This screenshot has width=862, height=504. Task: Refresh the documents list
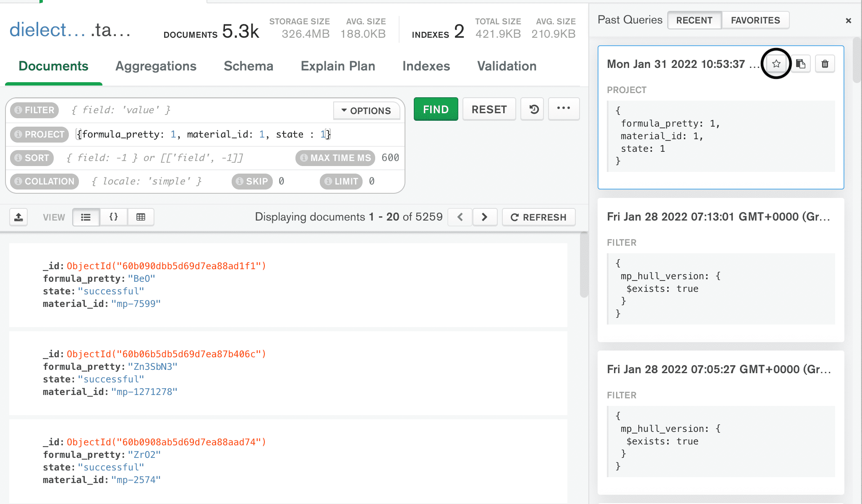click(538, 217)
